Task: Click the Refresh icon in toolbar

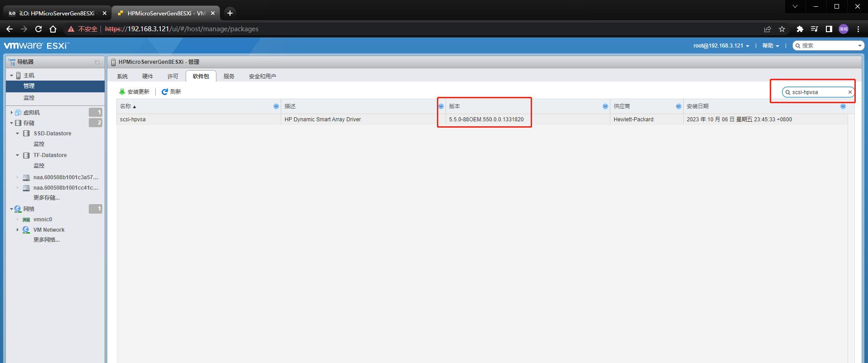Action: point(165,92)
